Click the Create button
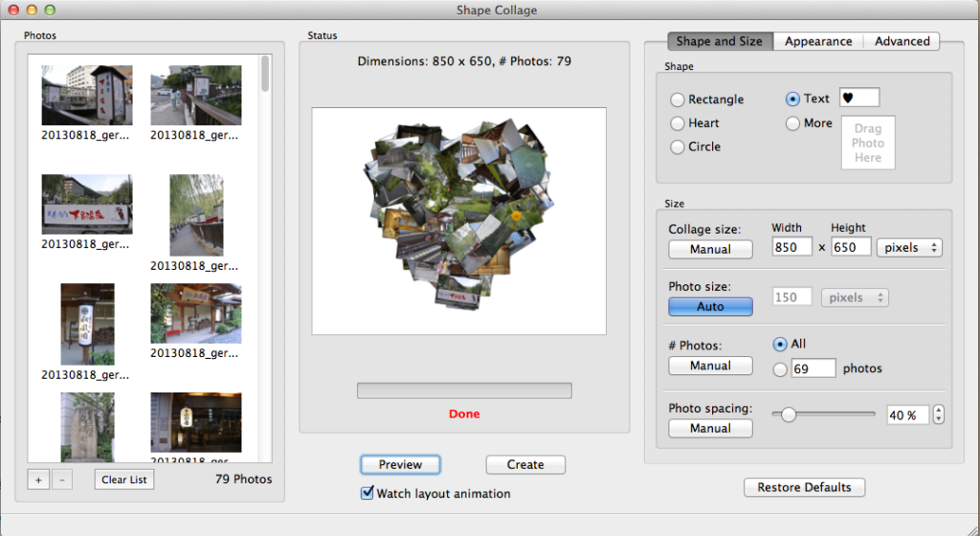980x536 pixels. [x=525, y=465]
